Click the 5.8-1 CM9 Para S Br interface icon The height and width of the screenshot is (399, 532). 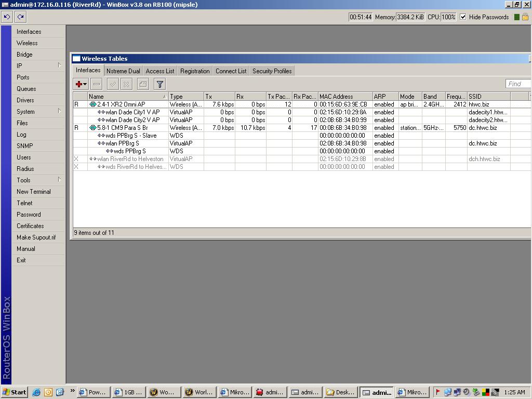(92, 128)
